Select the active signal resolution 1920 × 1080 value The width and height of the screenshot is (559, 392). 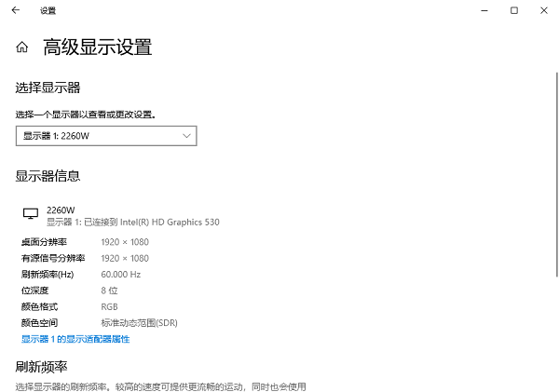pyautogui.click(x=125, y=258)
